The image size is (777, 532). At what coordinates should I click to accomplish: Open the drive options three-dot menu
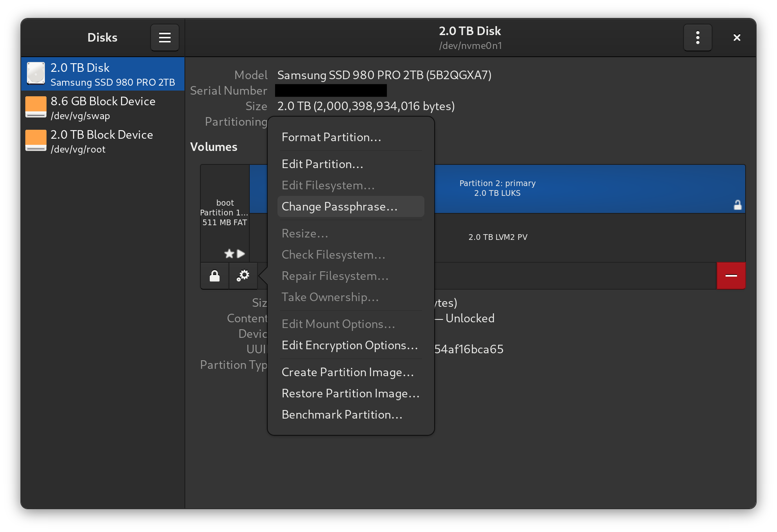pyautogui.click(x=697, y=37)
